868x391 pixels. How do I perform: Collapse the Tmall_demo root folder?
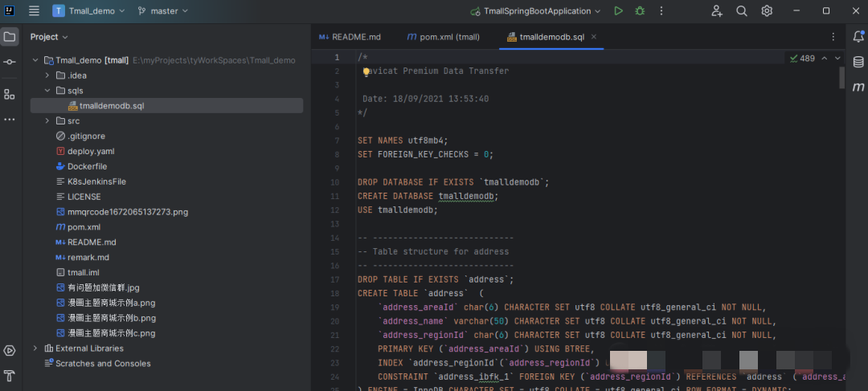point(35,60)
